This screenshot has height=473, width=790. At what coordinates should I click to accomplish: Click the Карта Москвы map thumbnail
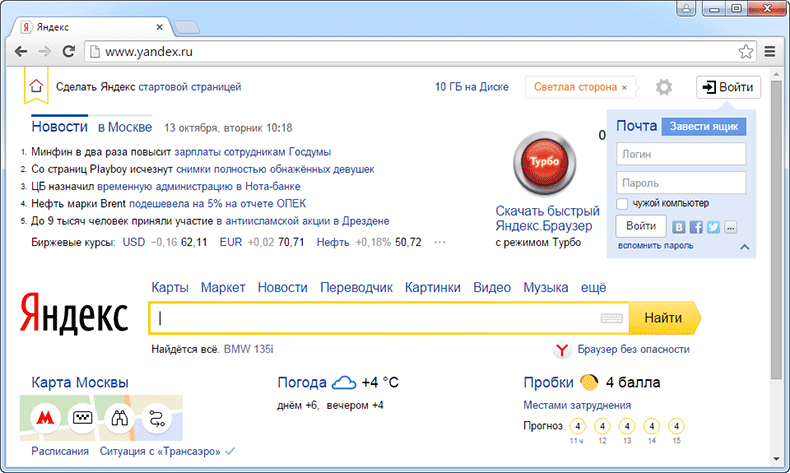(x=101, y=418)
